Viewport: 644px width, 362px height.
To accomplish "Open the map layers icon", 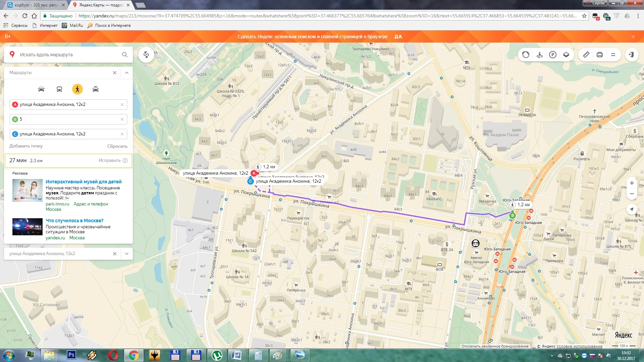I will (566, 55).
